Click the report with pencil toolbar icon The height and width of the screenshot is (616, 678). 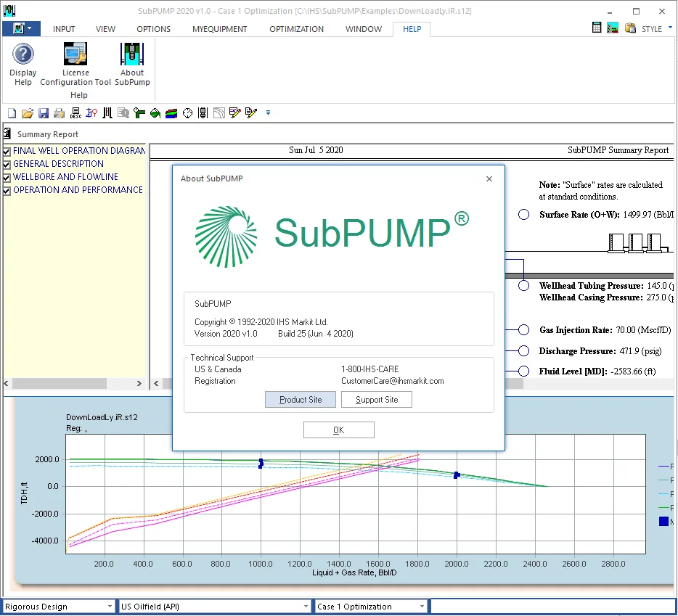click(250, 113)
